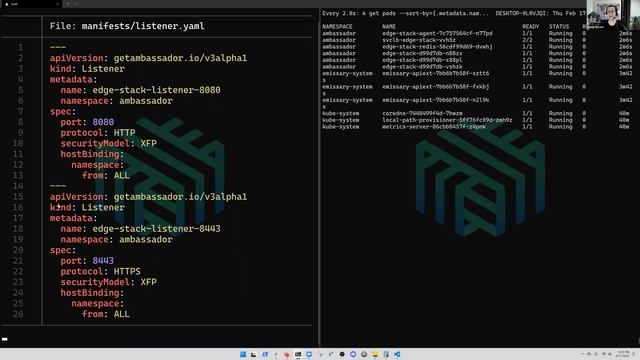The height and width of the screenshot is (360, 640).
Task: Click the name edge-stack-listener-8443
Action: (x=156, y=229)
